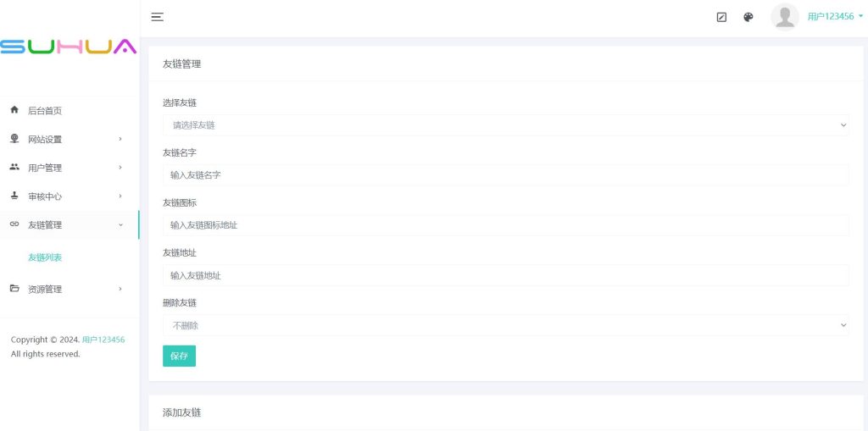Screen dimensions: 868x431
Task: Open the 请选择友链 dropdown
Action: coord(505,125)
